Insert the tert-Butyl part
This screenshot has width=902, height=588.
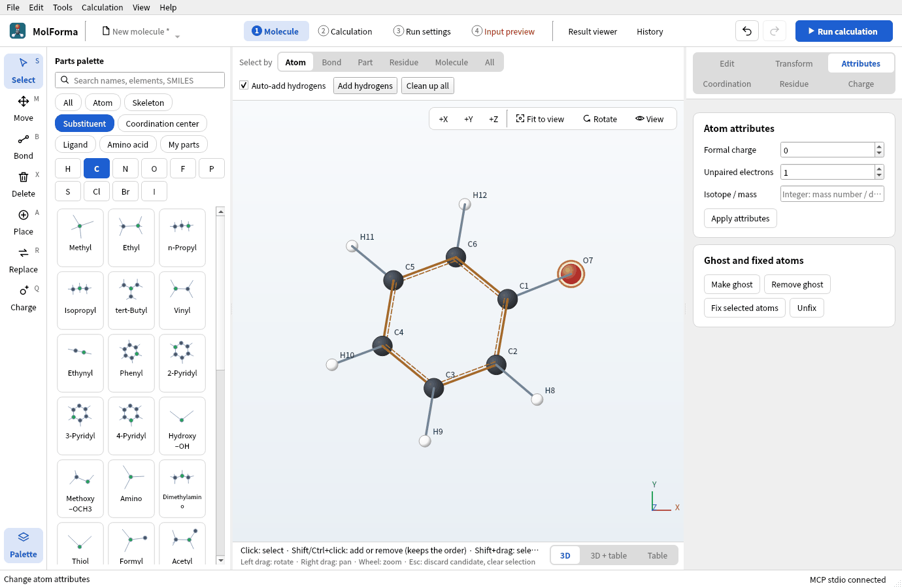131,300
